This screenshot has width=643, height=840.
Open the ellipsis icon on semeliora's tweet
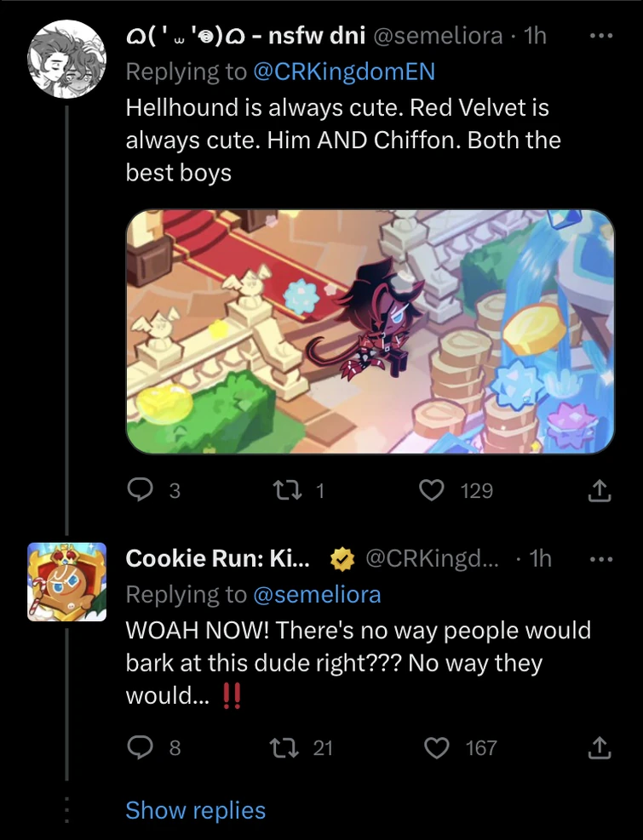coord(602,35)
